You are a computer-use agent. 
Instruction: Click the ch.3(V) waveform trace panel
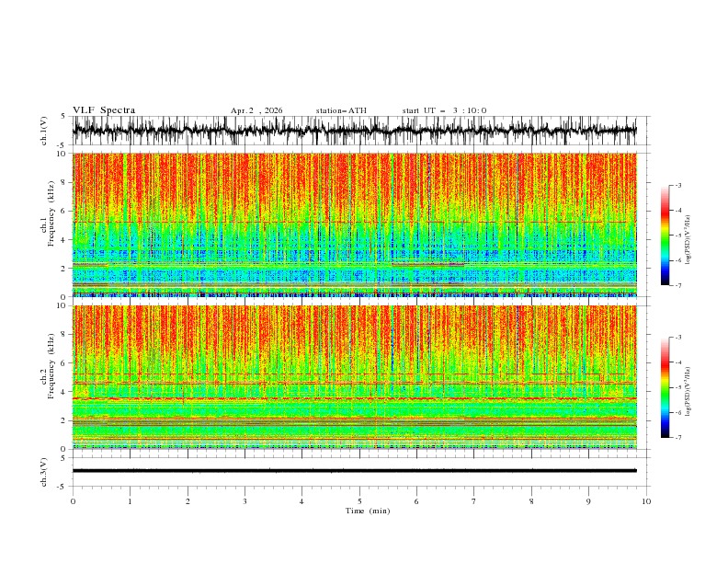click(x=361, y=472)
